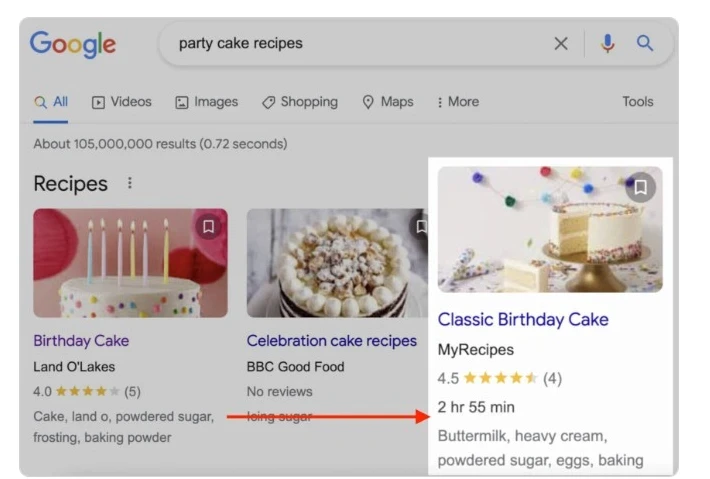Open the Classic Birthday Cake link

(523, 320)
